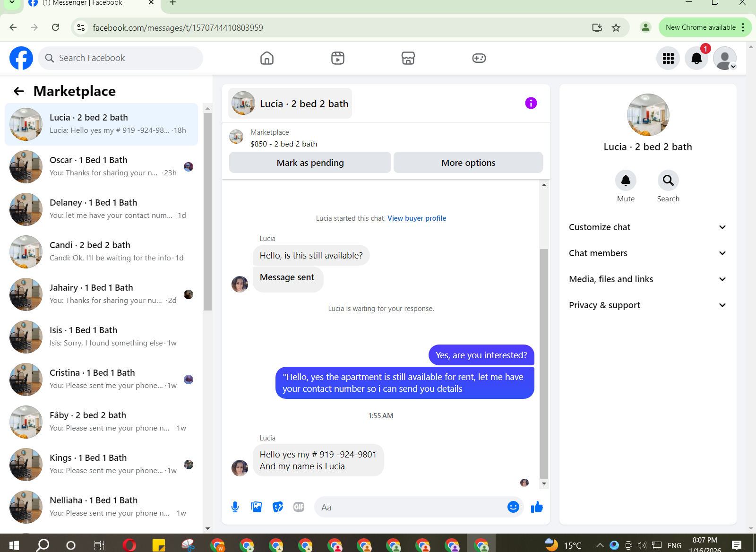756x552 pixels.
Task: Click Mark as pending button
Action: tap(310, 163)
